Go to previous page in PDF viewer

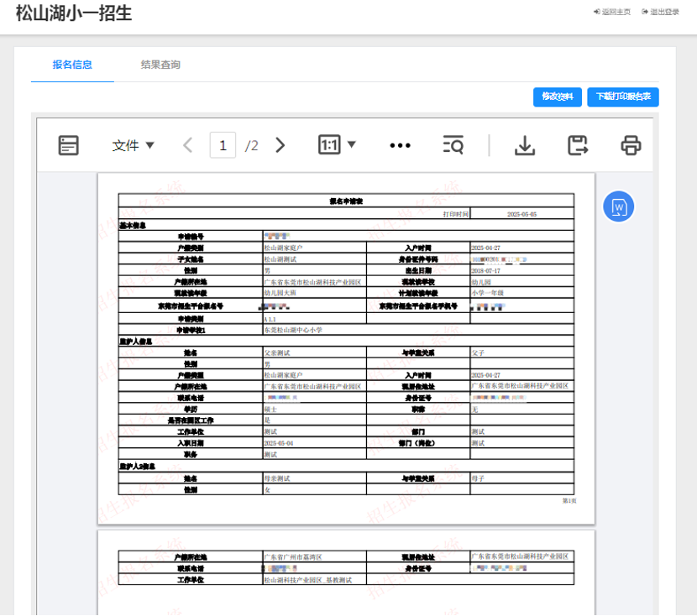(187, 145)
